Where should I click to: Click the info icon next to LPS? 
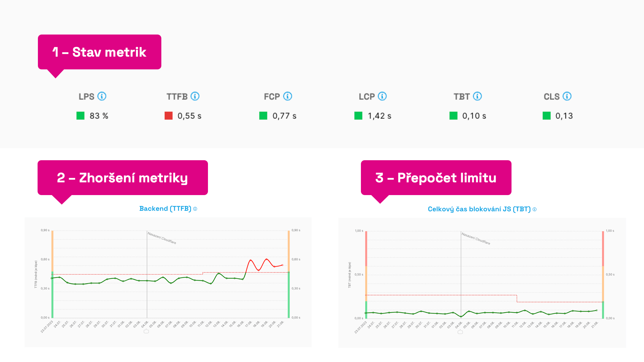(x=102, y=97)
